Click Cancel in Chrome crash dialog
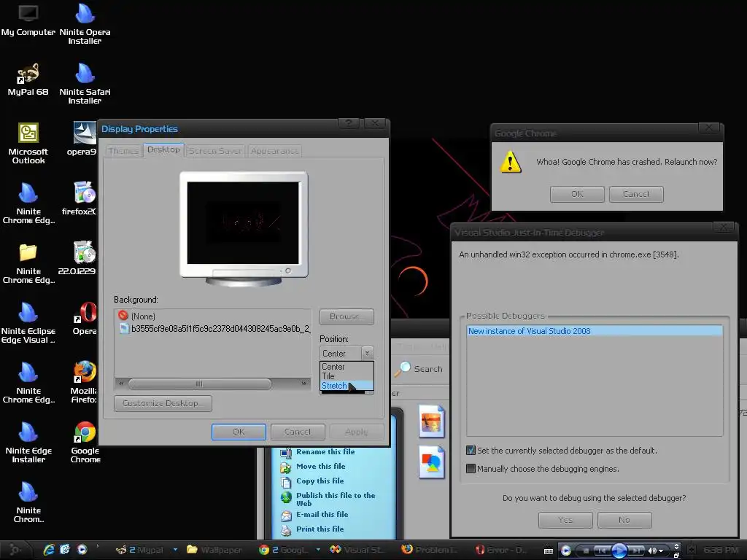The image size is (747, 560). 636,194
